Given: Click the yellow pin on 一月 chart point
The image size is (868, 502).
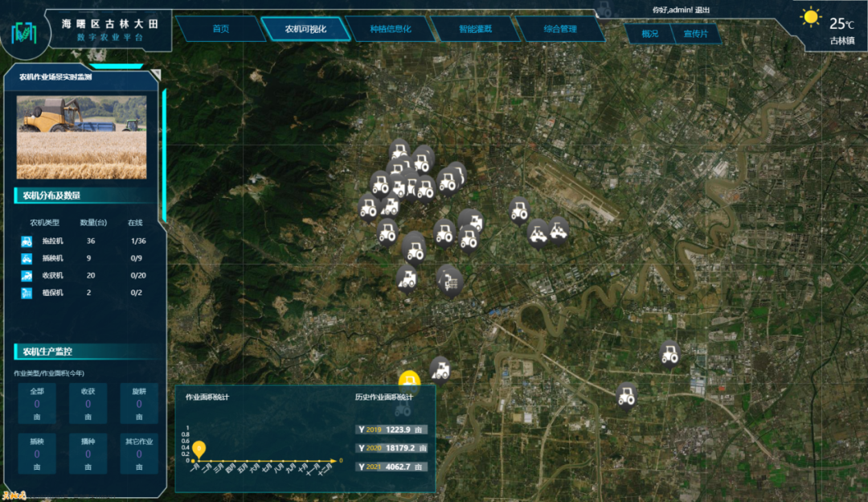Looking at the screenshot, I should point(199,448).
